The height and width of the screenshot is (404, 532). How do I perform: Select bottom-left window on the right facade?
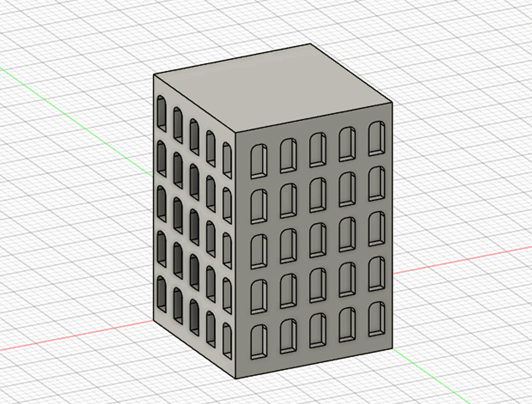[259, 341]
